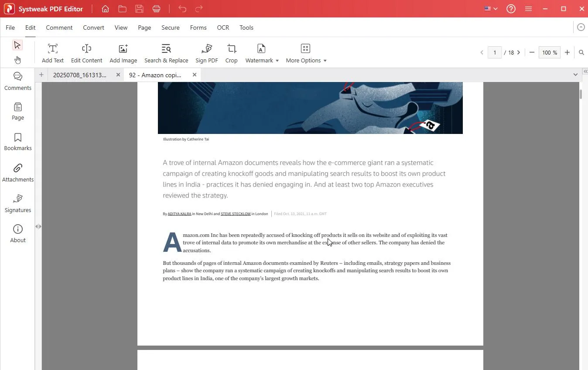
Task: Expand the More Options menu
Action: [306, 52]
